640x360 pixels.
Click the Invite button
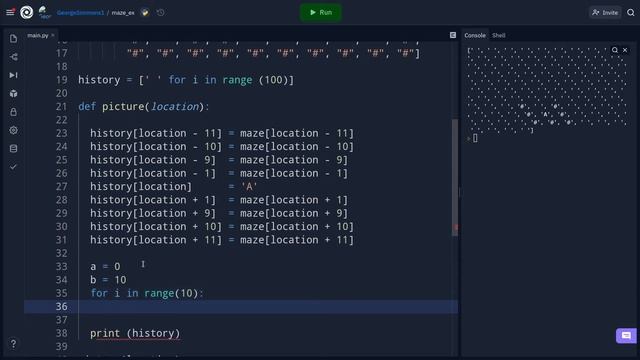click(605, 13)
